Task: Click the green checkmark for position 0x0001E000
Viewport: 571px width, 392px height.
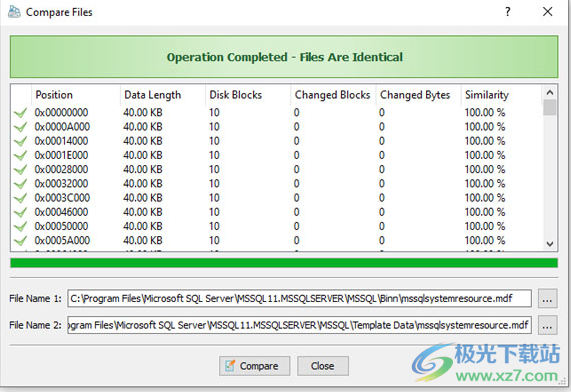Action: (x=21, y=156)
